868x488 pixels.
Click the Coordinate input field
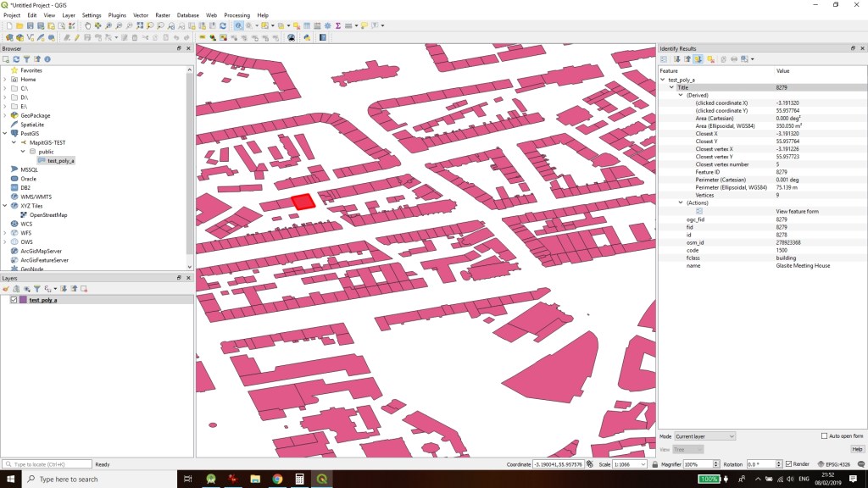point(558,464)
